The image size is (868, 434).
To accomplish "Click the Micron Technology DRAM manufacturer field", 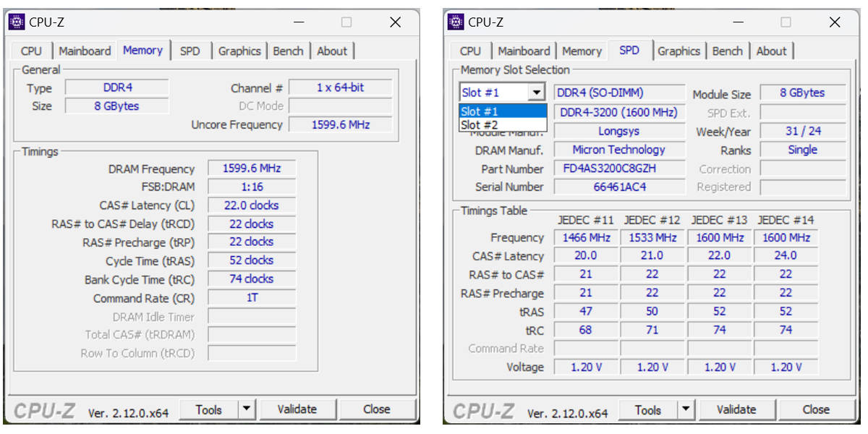I will click(x=620, y=150).
